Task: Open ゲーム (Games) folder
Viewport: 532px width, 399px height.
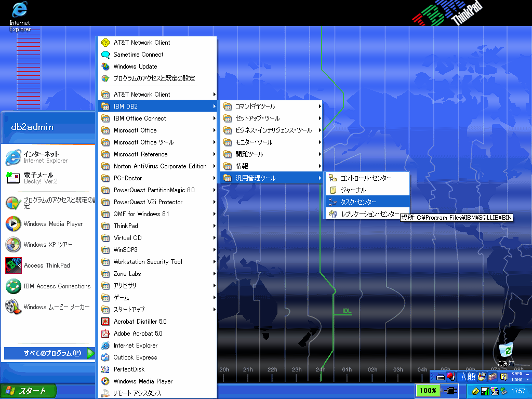Action: 157,298
